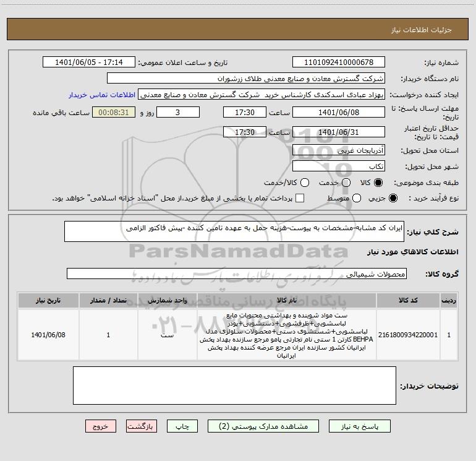
Task: Tick the Islamic treasury payment checkbox
Action: pos(300,198)
